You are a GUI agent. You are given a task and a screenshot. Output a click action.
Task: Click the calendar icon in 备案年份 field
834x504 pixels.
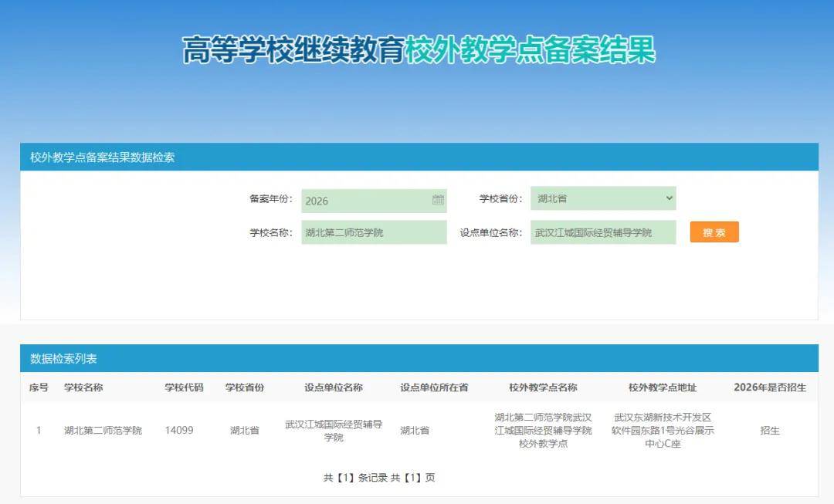438,200
